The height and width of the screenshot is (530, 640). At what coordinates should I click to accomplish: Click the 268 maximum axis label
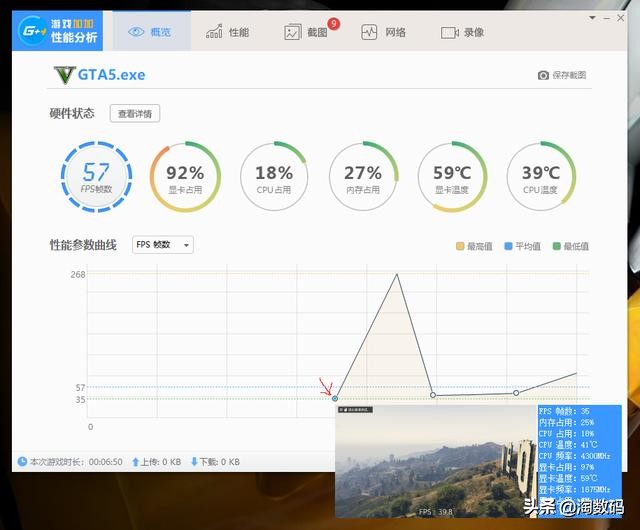(x=78, y=274)
